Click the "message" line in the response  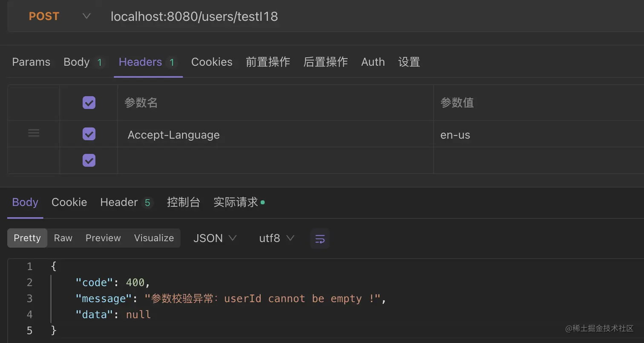231,299
